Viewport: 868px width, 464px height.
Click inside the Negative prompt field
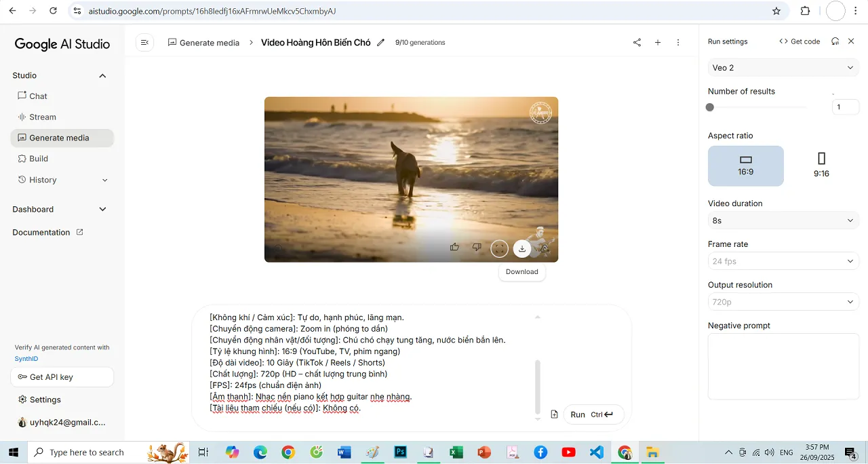point(783,366)
